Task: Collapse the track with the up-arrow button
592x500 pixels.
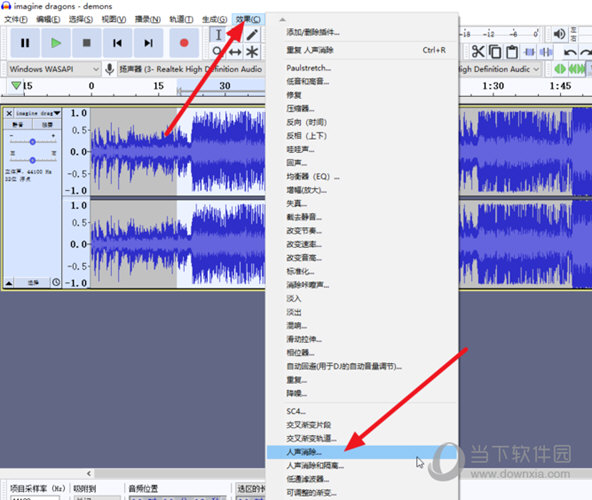Action: coord(9,283)
